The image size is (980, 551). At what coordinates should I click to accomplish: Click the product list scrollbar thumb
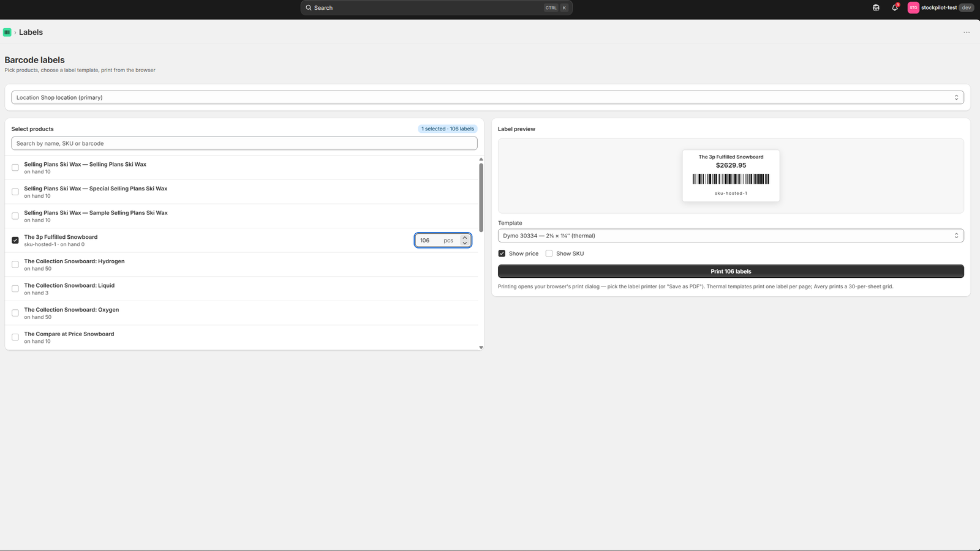[481, 197]
